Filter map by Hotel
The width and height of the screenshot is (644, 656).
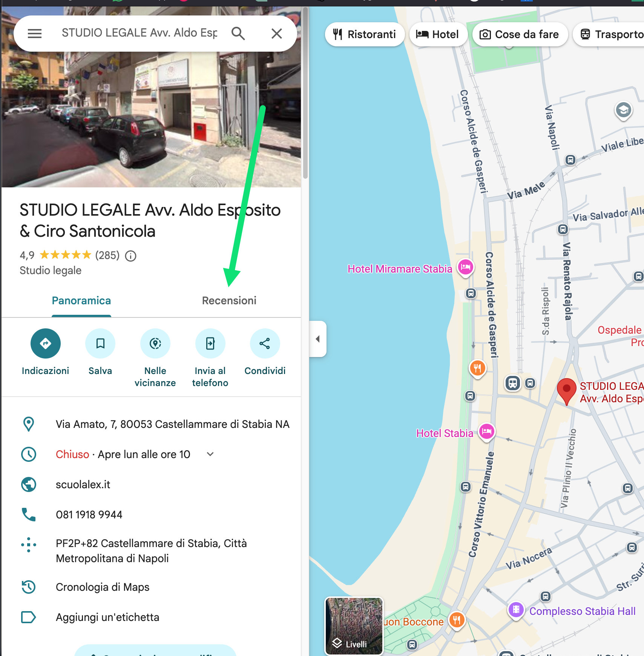click(438, 34)
